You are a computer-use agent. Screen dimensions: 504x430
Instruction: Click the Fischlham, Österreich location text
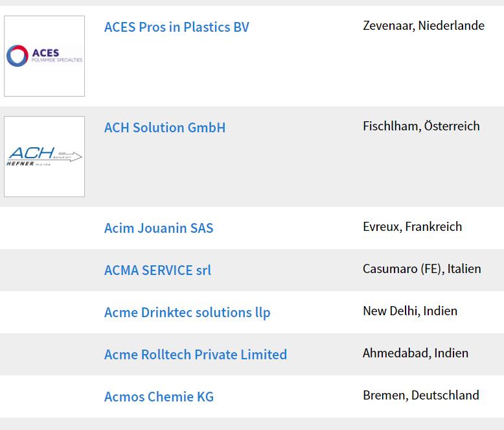pyautogui.click(x=421, y=126)
